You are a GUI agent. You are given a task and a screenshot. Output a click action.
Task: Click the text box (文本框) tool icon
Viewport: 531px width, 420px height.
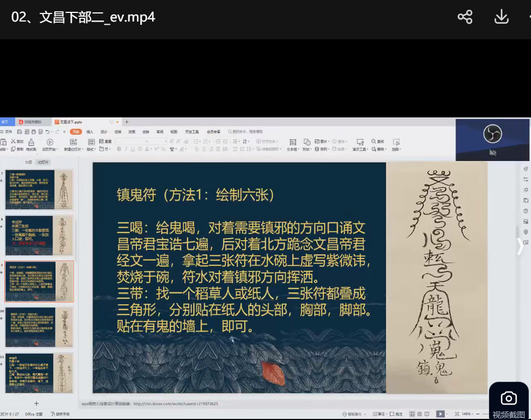point(293,142)
